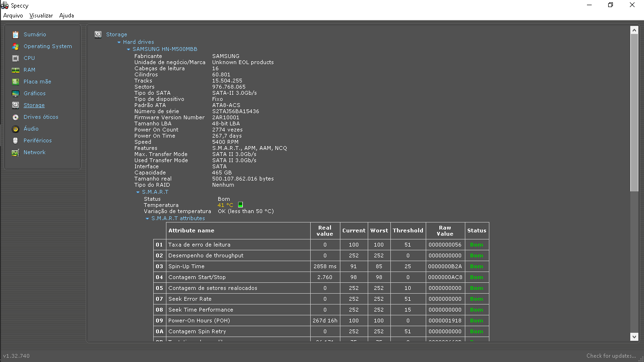Image resolution: width=644 pixels, height=362 pixels.
Task: Click the OK (less than 50 °C) text
Action: [x=246, y=211]
